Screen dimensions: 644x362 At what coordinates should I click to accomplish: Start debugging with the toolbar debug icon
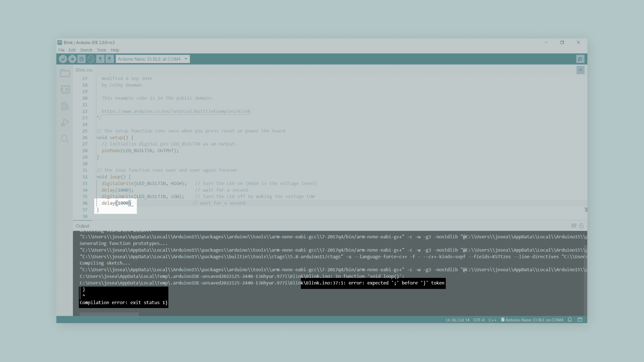pyautogui.click(x=91, y=59)
